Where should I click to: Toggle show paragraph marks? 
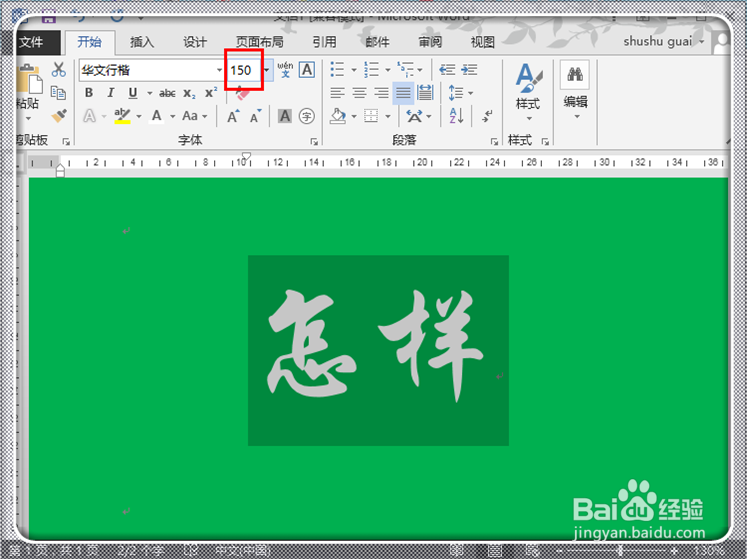tap(487, 116)
